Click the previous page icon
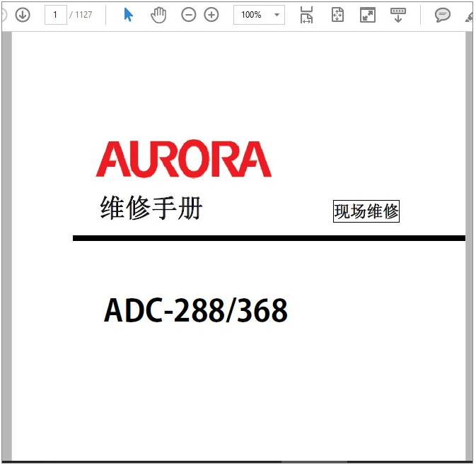 coord(4,15)
